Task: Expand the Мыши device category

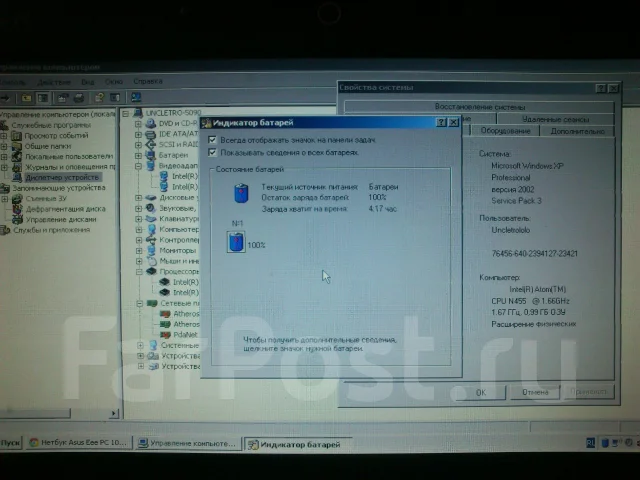Action: (x=139, y=261)
